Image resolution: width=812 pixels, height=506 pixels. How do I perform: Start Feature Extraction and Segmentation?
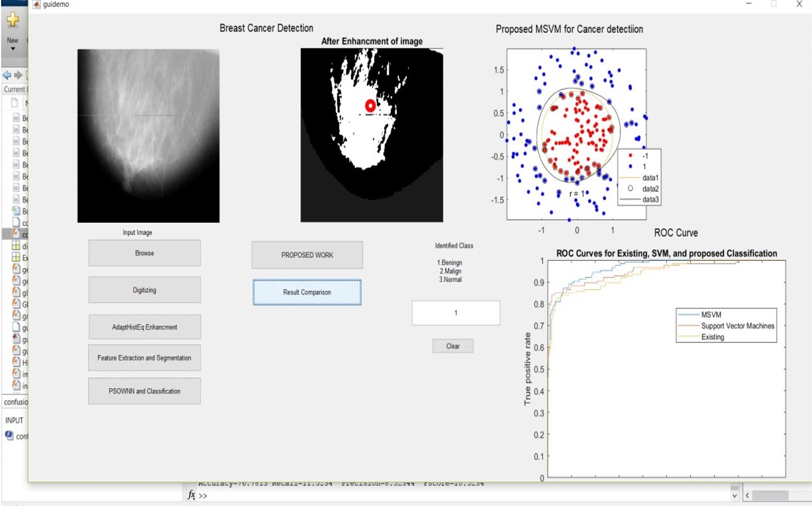coord(144,358)
